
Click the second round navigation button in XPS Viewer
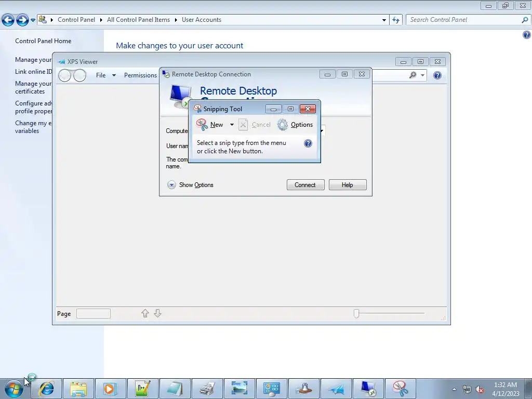point(79,75)
